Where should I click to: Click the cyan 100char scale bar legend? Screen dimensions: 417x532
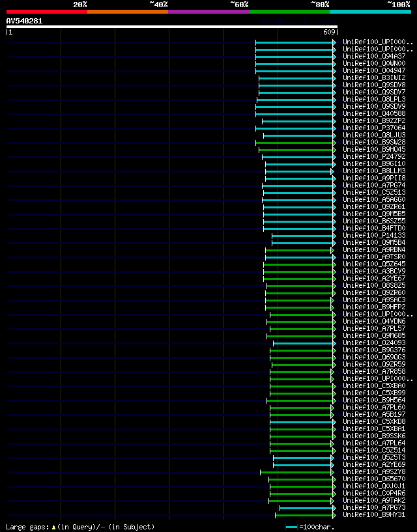click(291, 527)
